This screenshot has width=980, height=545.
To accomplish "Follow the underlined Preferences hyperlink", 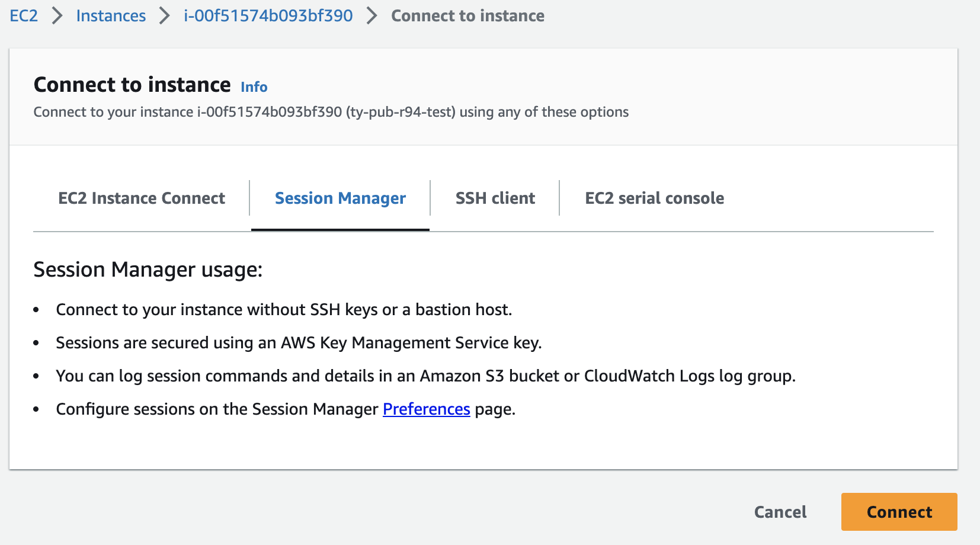I will coord(426,409).
